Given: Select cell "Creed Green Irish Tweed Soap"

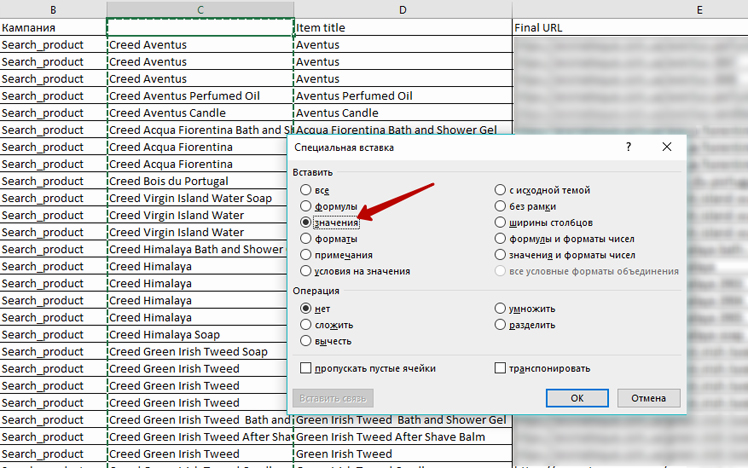Looking at the screenshot, I should click(x=197, y=352).
